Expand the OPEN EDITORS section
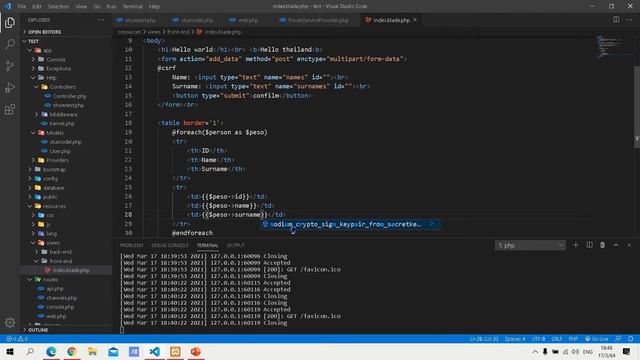 click(x=44, y=32)
